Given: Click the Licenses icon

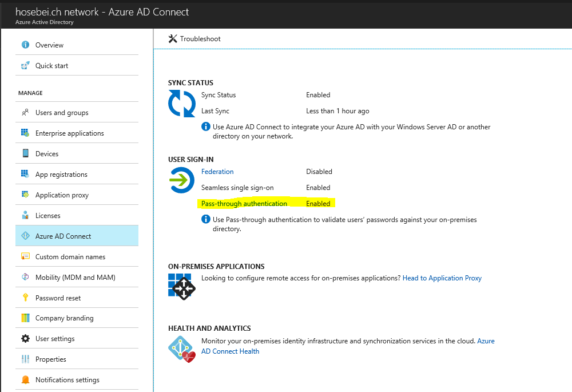Looking at the screenshot, I should click(x=25, y=215).
